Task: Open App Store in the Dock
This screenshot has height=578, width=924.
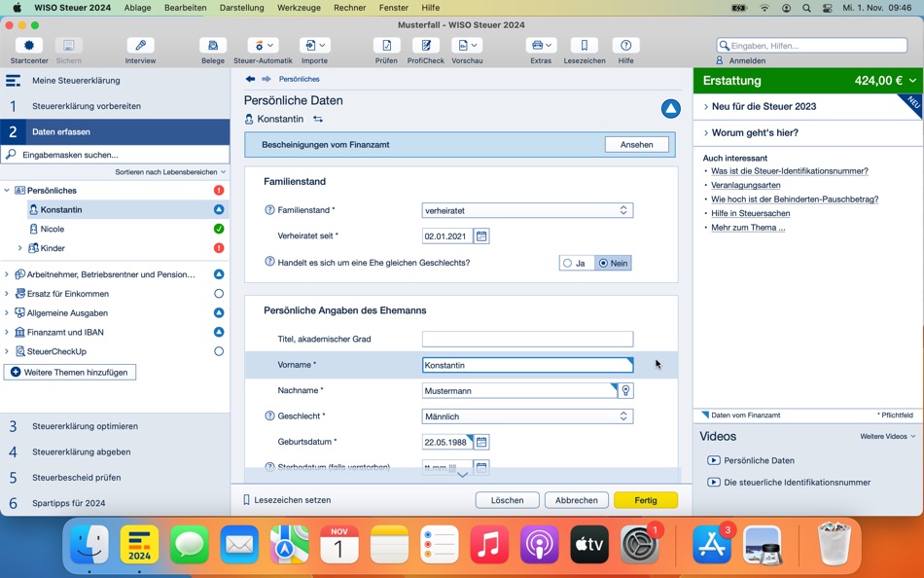Action: point(712,544)
